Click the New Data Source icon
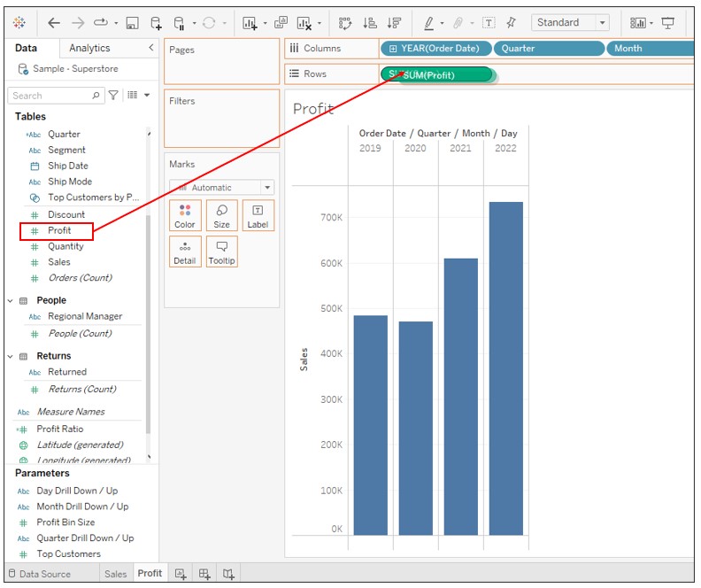This screenshot has height=588, width=701. click(x=156, y=23)
